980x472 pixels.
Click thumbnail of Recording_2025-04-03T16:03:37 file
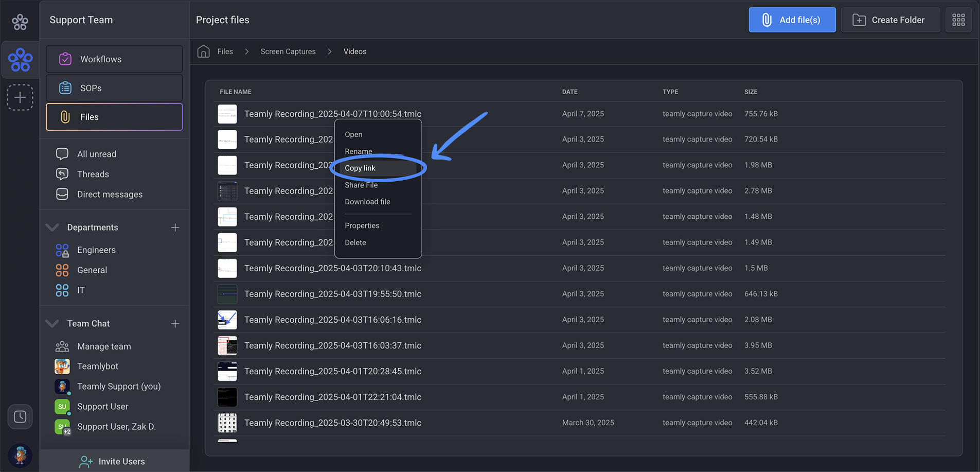click(227, 345)
